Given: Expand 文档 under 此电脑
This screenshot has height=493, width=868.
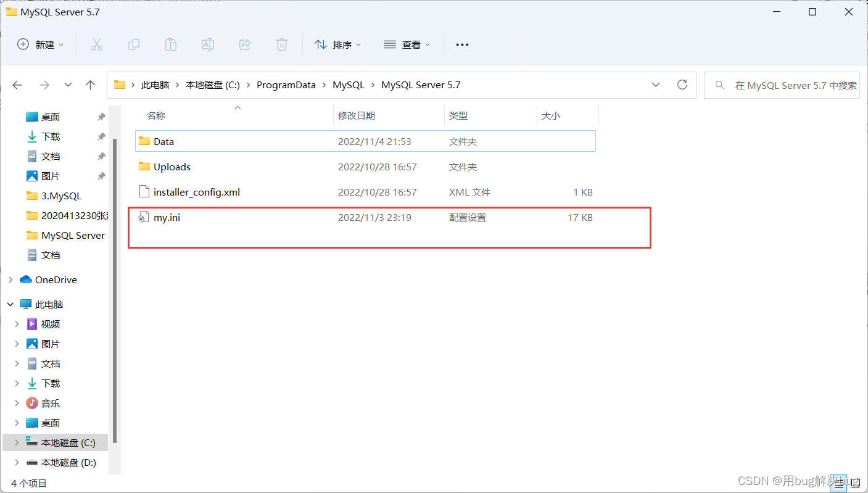Looking at the screenshot, I should (18, 363).
